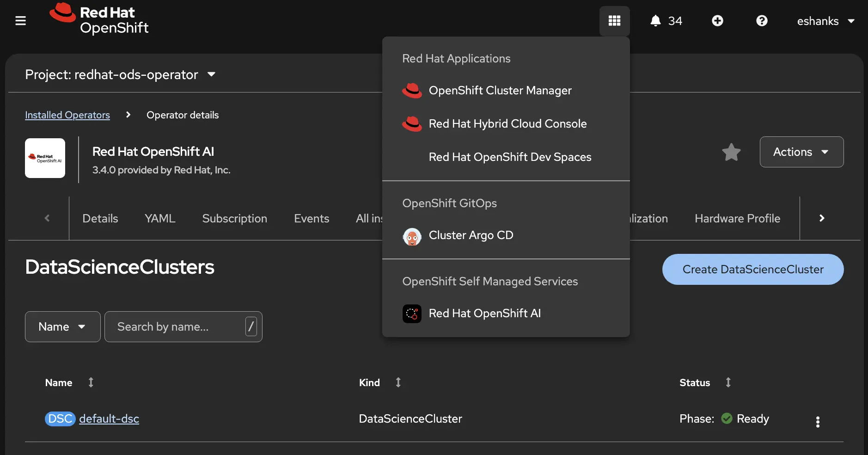Click the plus import icon
The image size is (868, 455).
point(717,21)
